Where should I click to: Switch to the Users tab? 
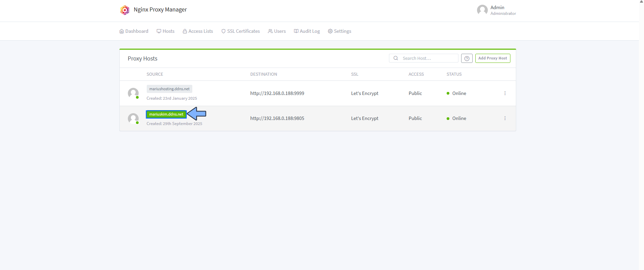pyautogui.click(x=277, y=31)
